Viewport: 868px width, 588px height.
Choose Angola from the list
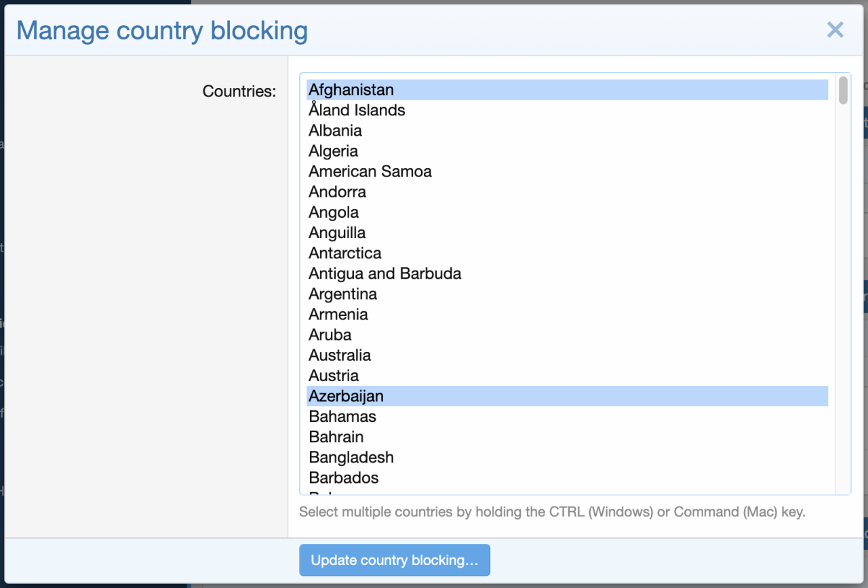pos(334,212)
